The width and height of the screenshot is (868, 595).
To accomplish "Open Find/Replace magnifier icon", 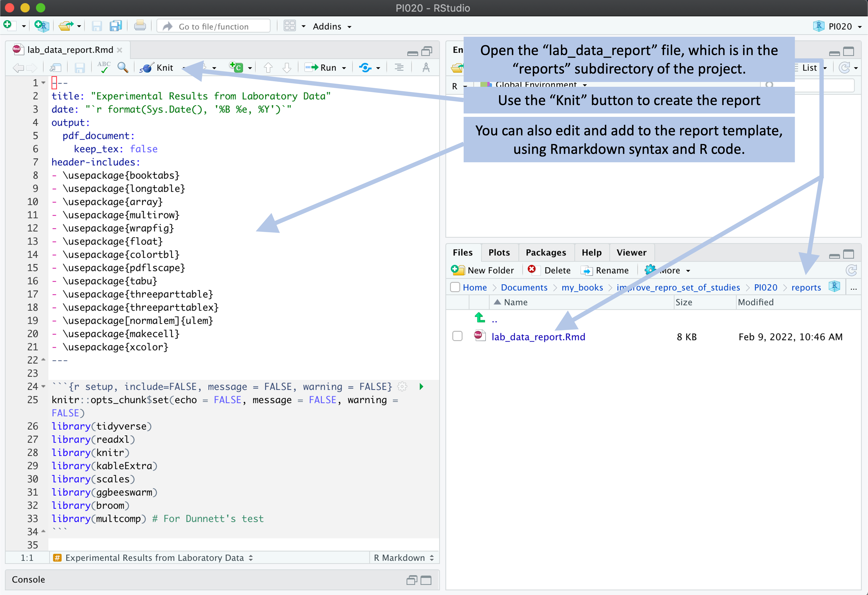I will click(123, 67).
